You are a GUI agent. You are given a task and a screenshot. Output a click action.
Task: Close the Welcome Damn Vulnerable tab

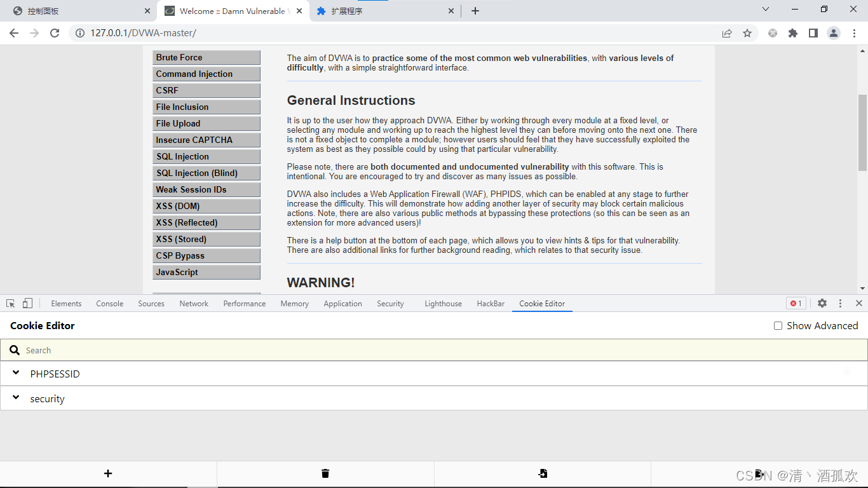point(299,11)
